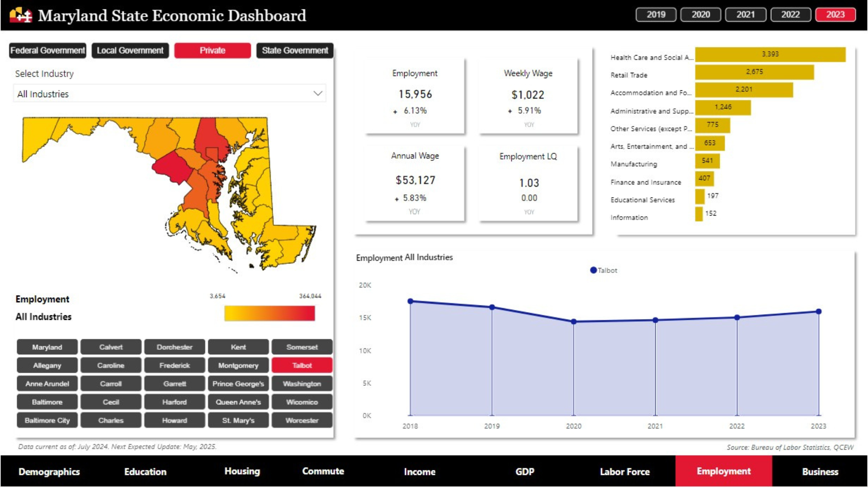This screenshot has height=488, width=868.
Task: Click the Talbot legend marker dot
Action: (593, 270)
